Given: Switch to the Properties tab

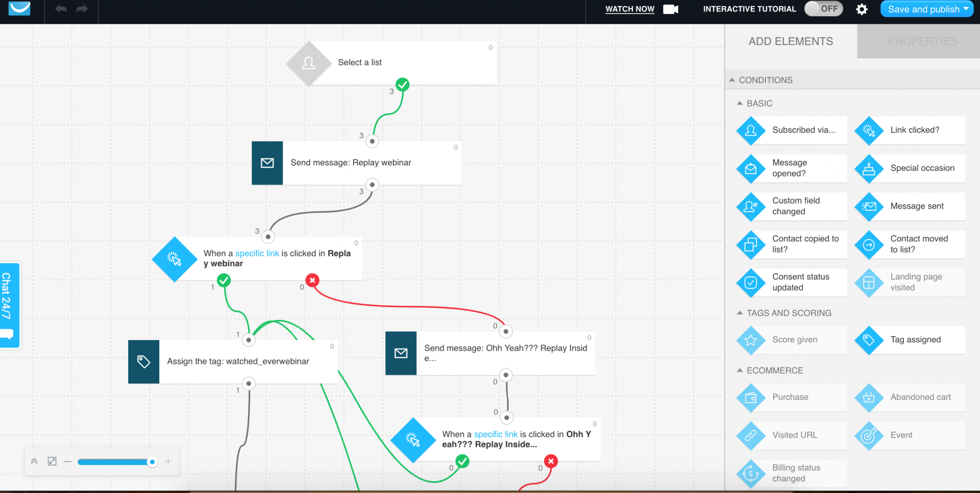Looking at the screenshot, I should coord(922,42).
